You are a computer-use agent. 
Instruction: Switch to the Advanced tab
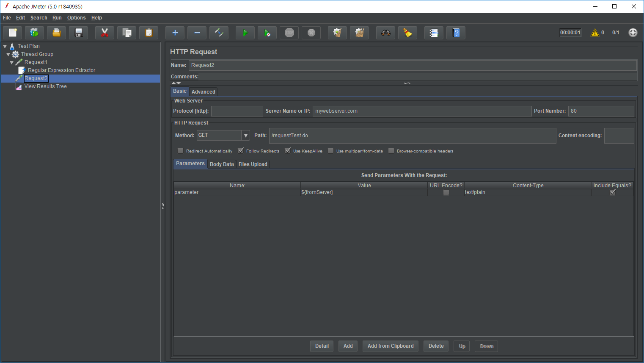203,92
